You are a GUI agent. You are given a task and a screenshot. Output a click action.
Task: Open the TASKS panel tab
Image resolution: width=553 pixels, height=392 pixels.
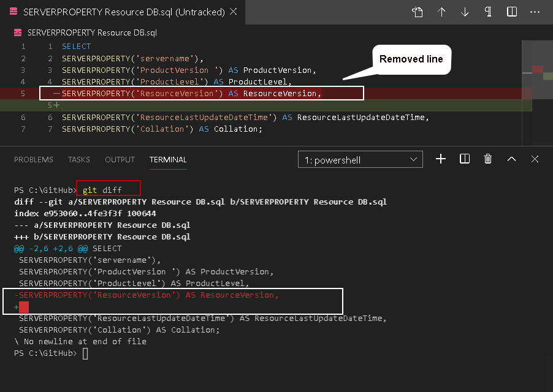[x=79, y=160]
